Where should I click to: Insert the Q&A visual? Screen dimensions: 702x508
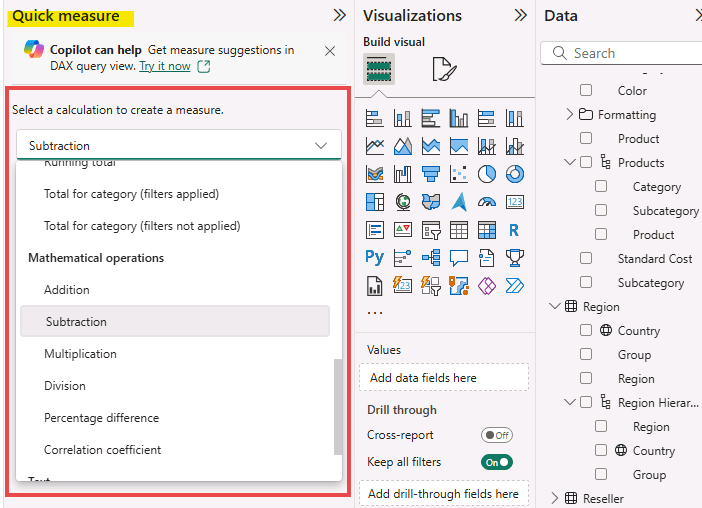pos(459,257)
